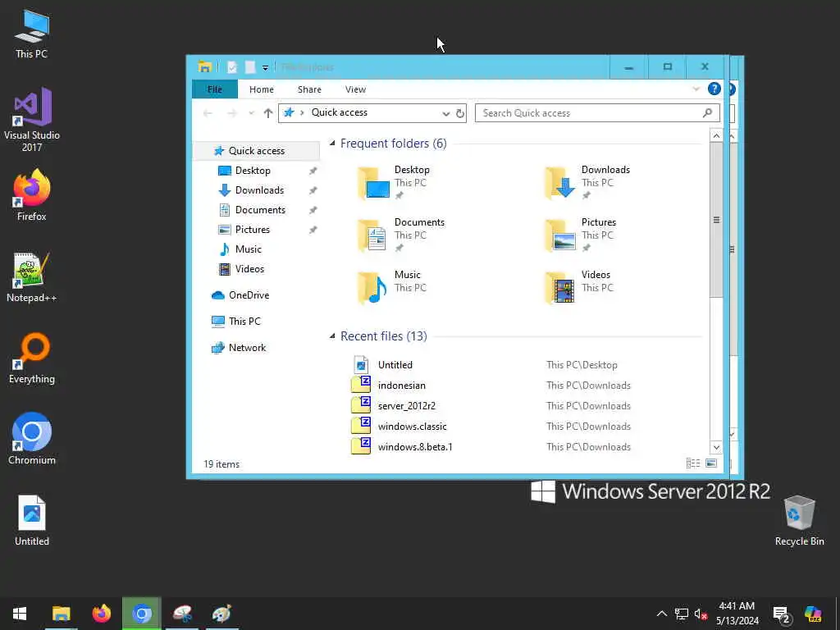Image resolution: width=840 pixels, height=630 pixels.
Task: Select the Notepad++ desktop shortcut
Action: point(32,277)
